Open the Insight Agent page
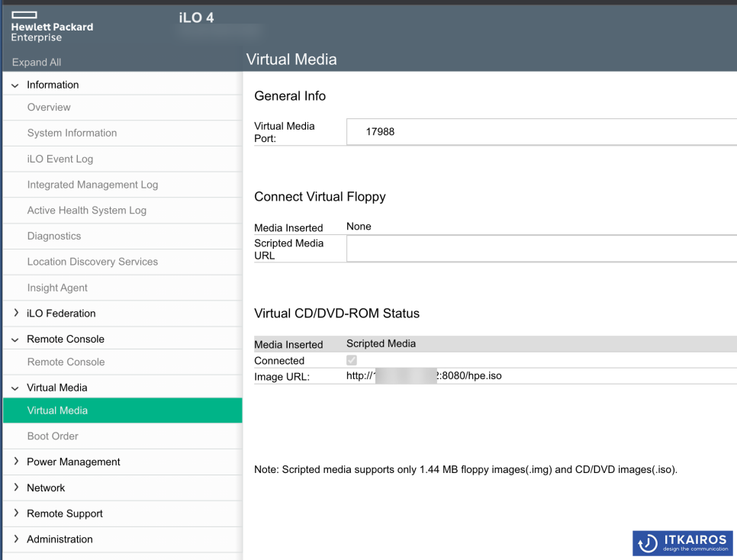737x560 pixels. click(57, 288)
